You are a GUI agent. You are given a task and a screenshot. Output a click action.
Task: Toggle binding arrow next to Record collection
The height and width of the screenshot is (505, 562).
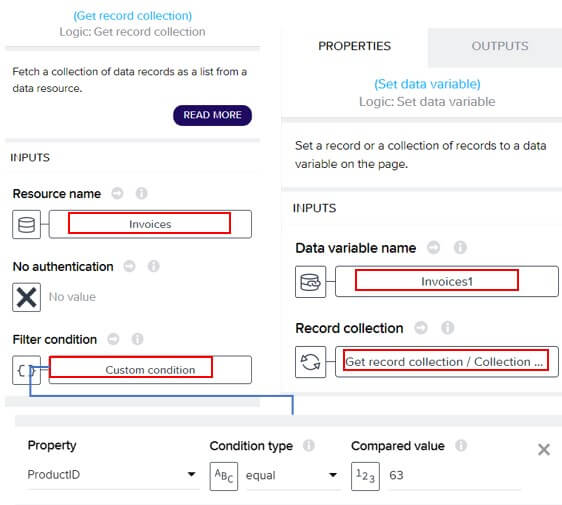[421, 328]
